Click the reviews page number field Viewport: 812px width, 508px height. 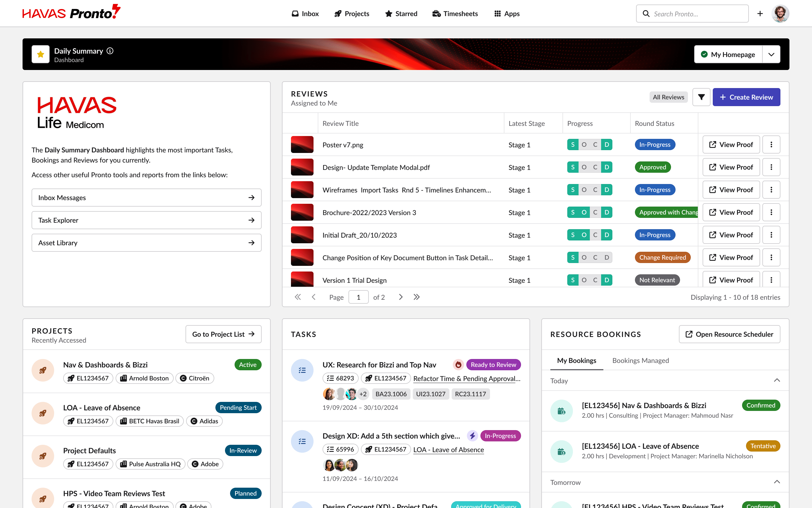click(358, 297)
